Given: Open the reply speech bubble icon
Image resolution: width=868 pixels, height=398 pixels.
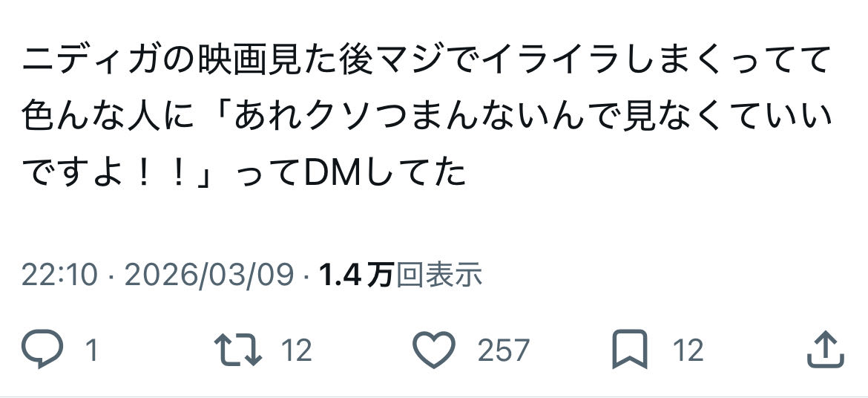Looking at the screenshot, I should [x=42, y=349].
